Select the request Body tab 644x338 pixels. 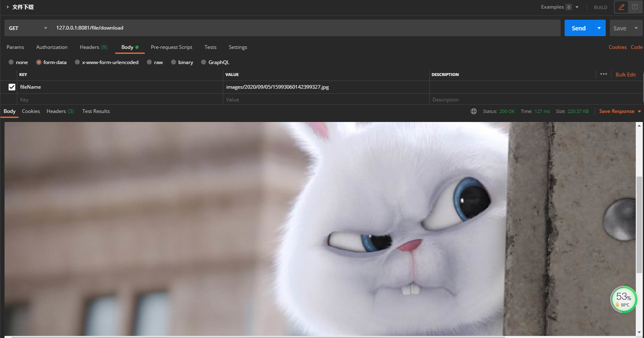tap(130, 47)
